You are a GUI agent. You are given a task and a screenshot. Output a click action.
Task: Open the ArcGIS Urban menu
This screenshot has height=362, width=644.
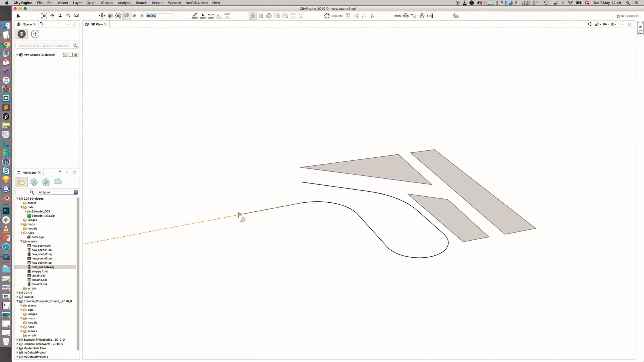pyautogui.click(x=196, y=3)
